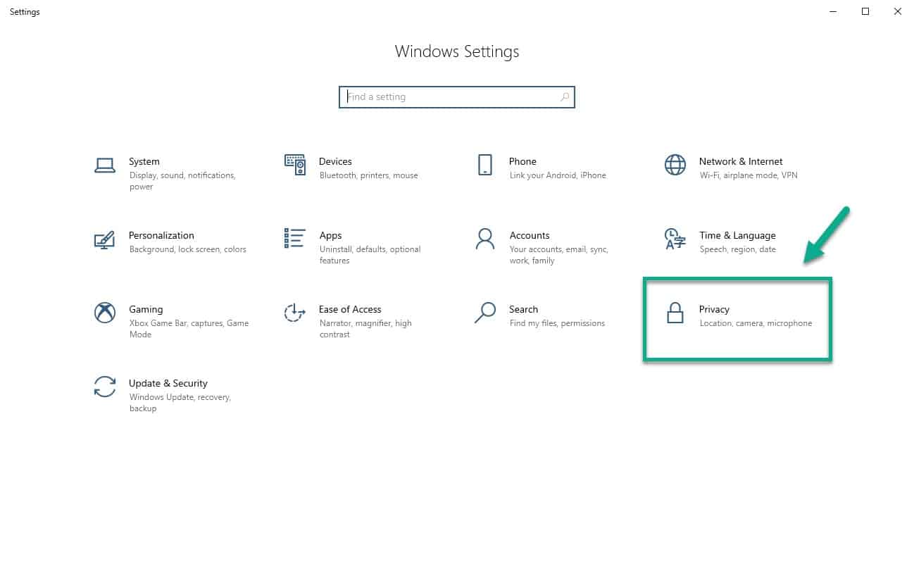Click the Privacy padlock icon

(675, 313)
